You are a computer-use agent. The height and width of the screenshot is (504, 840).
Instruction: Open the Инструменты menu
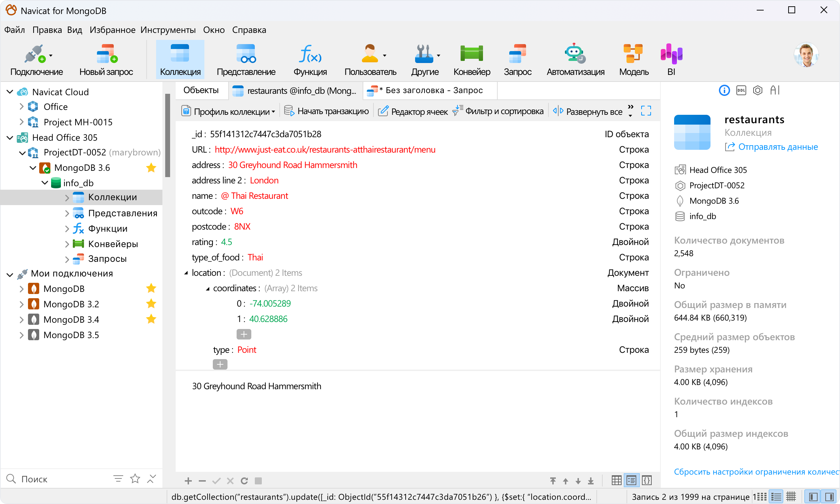click(168, 30)
